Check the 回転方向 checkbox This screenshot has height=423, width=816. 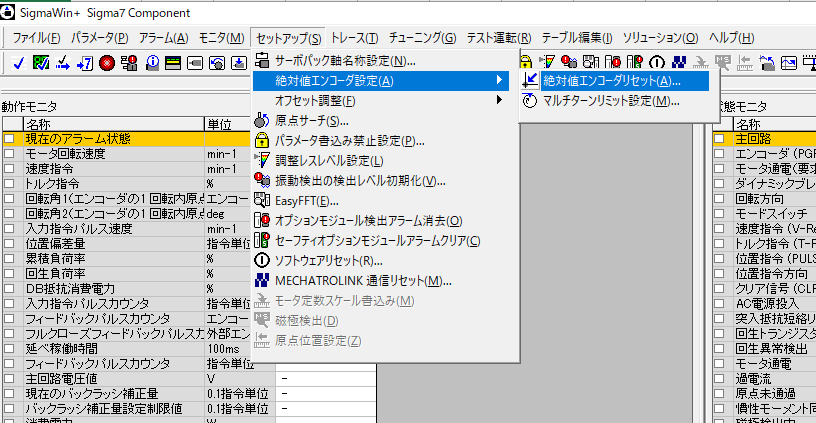[719, 198]
